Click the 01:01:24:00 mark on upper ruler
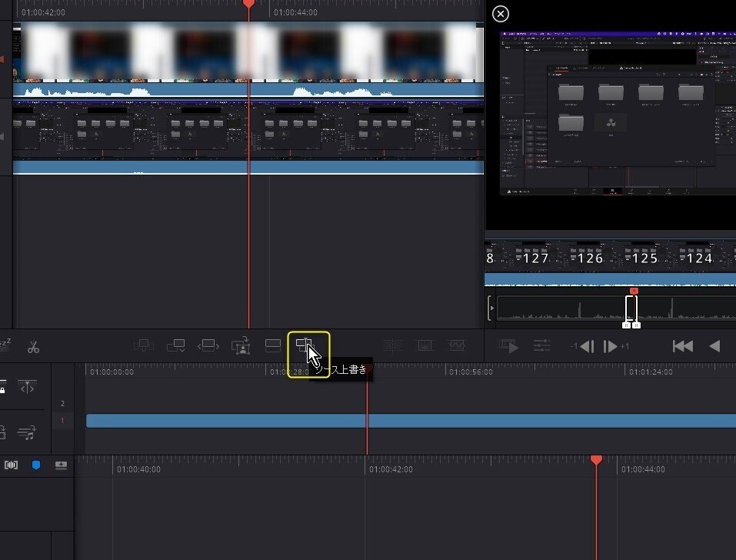 [651, 372]
